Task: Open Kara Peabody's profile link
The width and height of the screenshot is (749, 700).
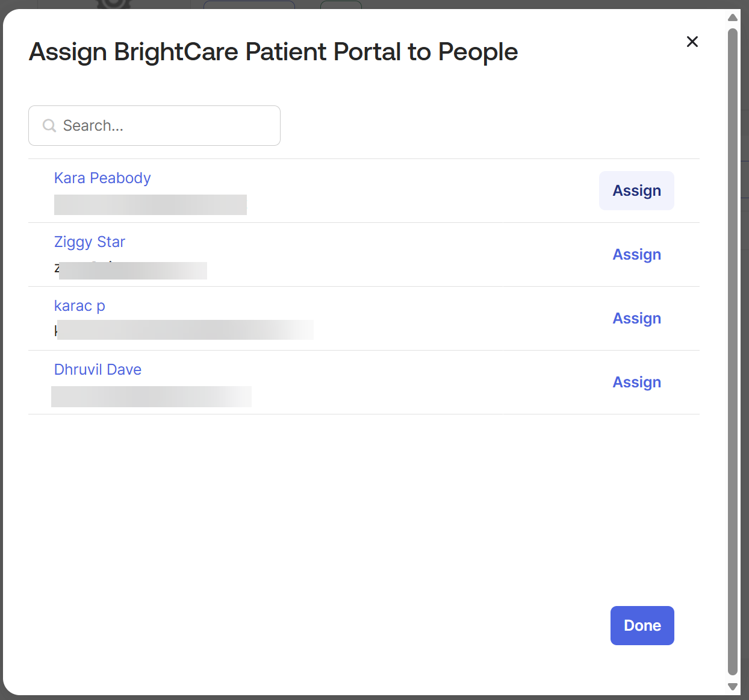Action: pyautogui.click(x=102, y=178)
